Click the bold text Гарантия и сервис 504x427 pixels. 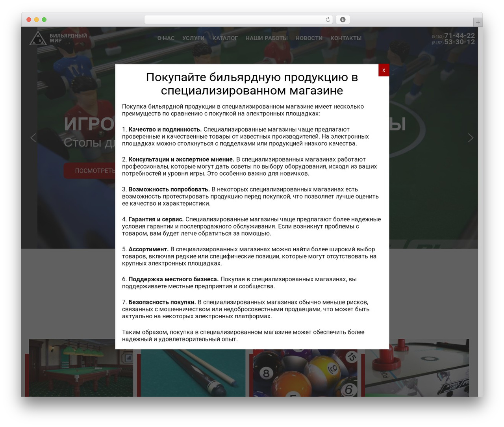click(156, 219)
